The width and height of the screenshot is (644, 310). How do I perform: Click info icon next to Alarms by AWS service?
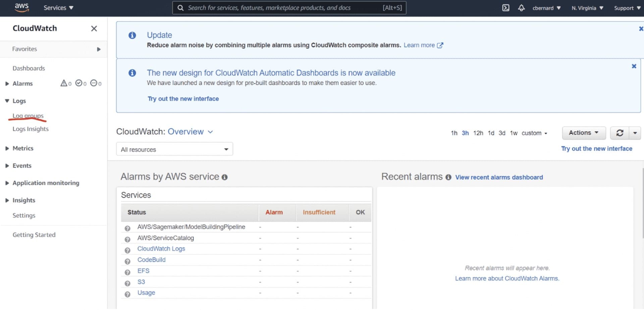pos(224,177)
